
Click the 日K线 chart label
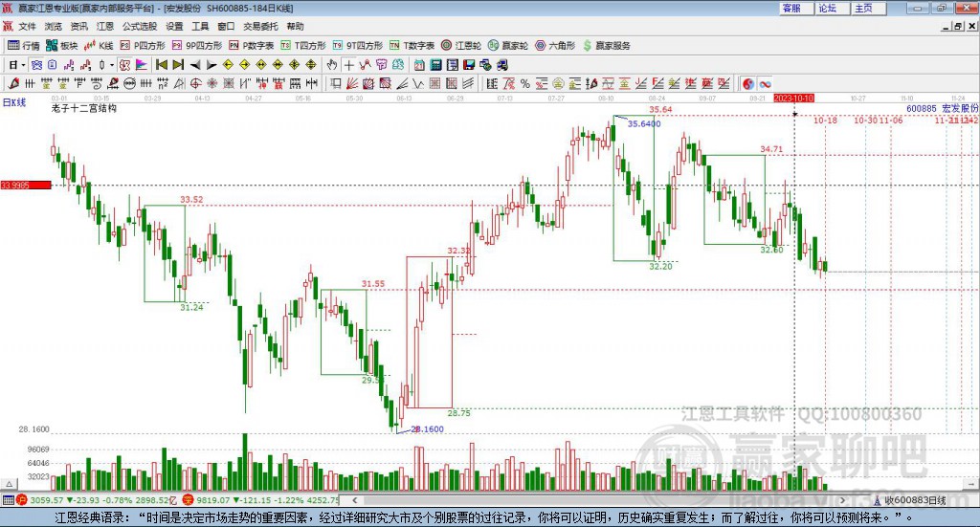tap(14, 102)
